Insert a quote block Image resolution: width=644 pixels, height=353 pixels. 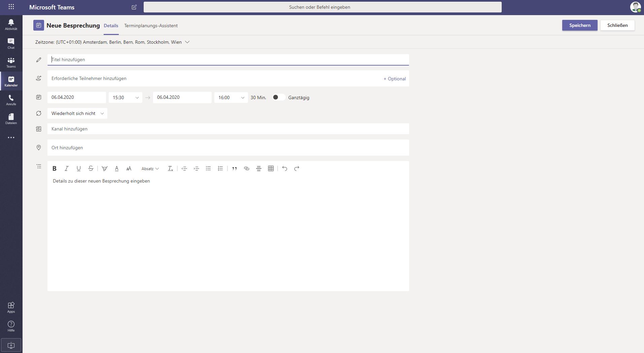click(x=235, y=168)
